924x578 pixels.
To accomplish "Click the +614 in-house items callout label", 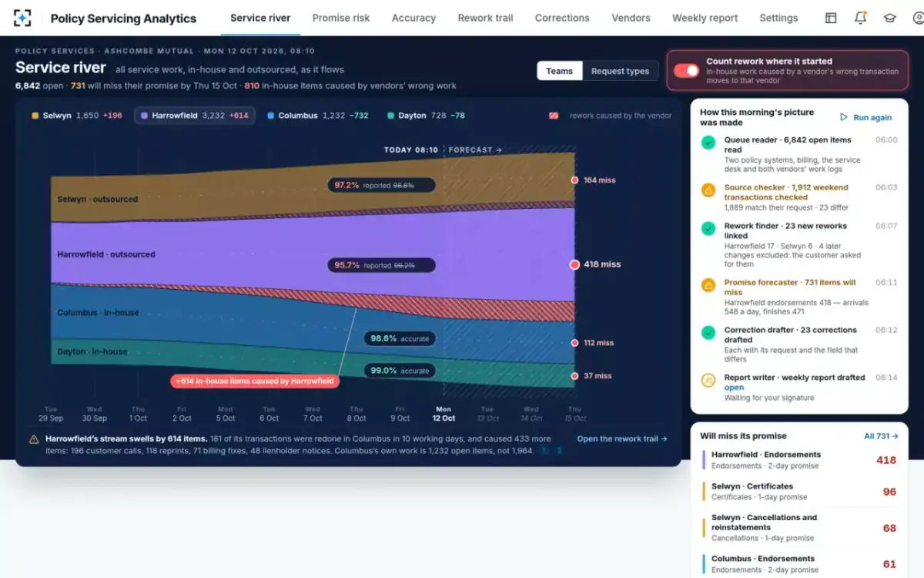I will [254, 381].
